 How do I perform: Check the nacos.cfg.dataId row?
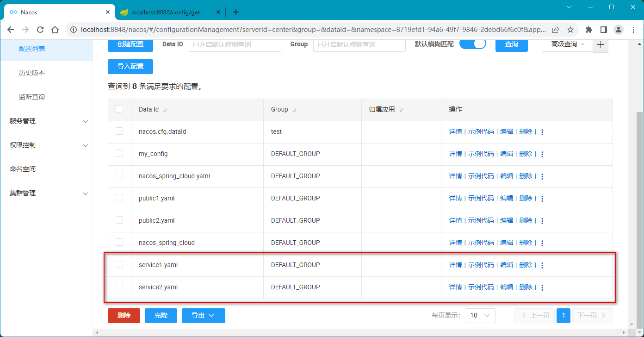coord(119,131)
